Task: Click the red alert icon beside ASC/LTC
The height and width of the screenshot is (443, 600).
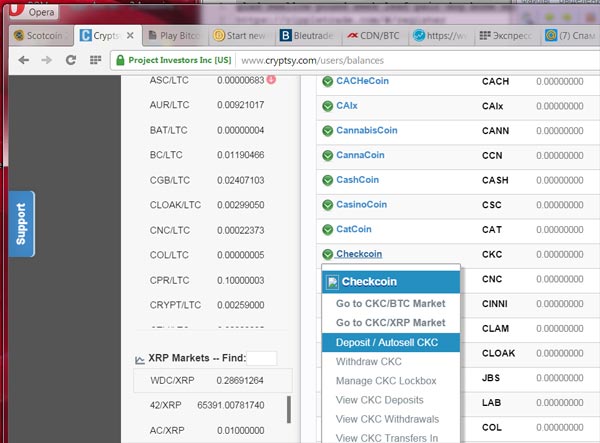Action: (271, 79)
